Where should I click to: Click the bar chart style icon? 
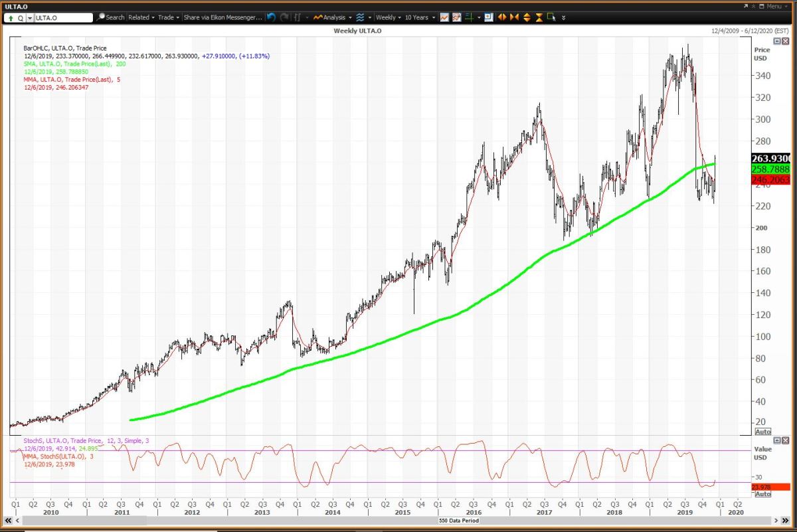tap(297, 17)
